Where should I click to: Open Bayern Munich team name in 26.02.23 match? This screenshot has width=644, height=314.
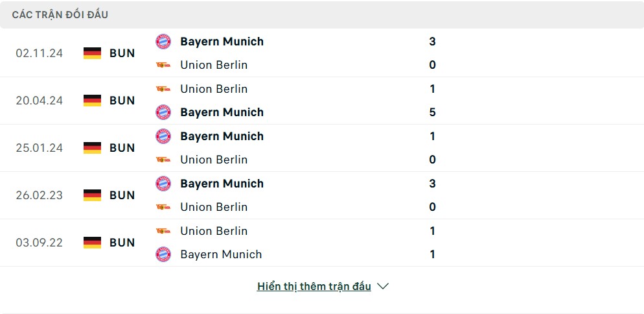point(222,184)
